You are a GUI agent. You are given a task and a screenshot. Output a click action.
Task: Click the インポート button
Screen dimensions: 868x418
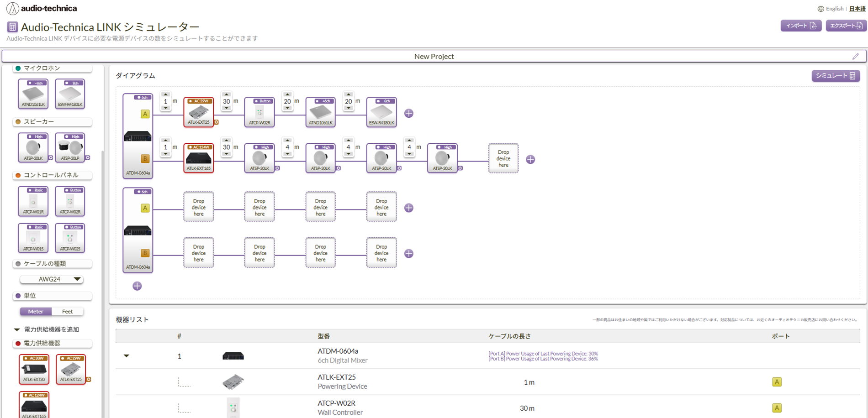(x=801, y=26)
